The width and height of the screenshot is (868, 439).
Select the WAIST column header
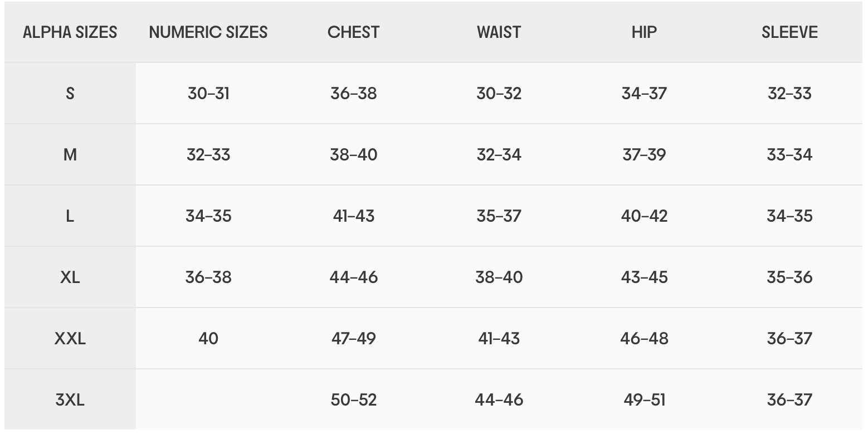499,32
